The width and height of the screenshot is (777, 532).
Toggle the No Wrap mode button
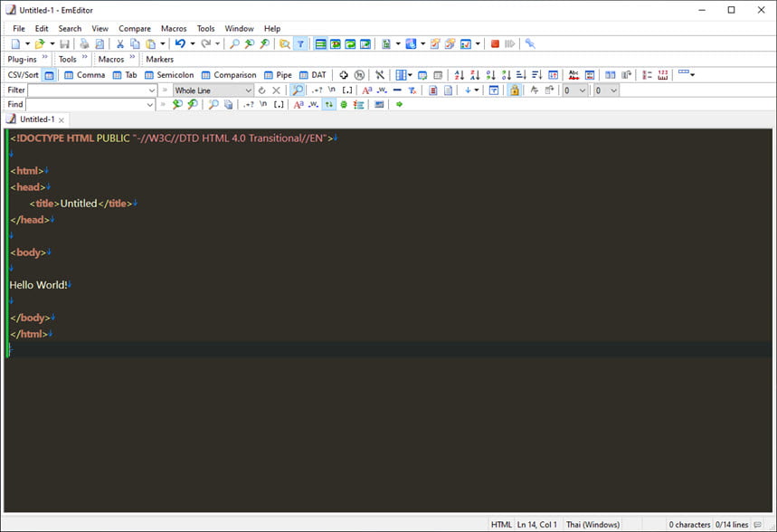(320, 43)
